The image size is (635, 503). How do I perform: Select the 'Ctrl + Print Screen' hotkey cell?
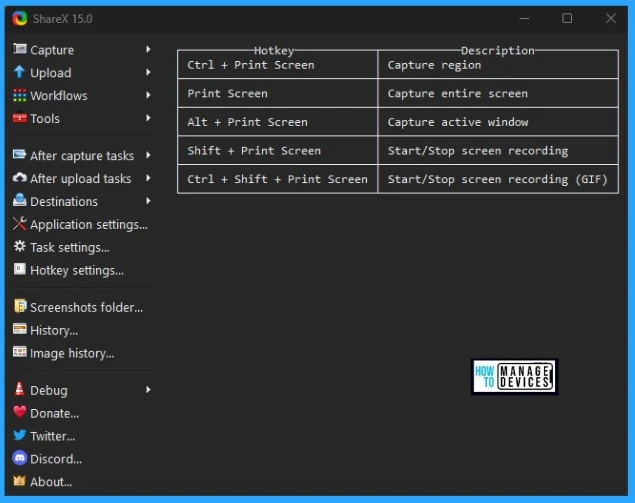click(x=277, y=65)
